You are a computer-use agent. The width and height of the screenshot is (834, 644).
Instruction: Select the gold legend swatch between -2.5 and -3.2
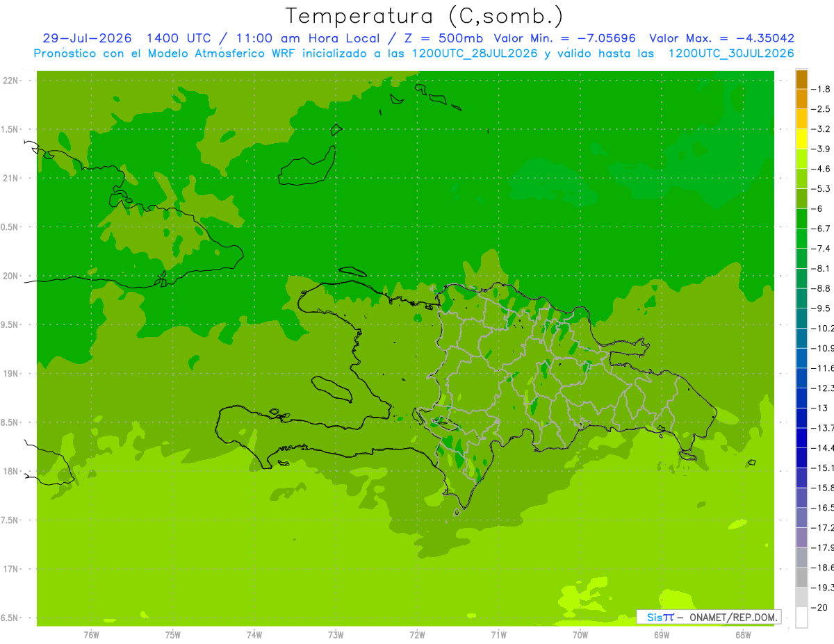coord(801,119)
